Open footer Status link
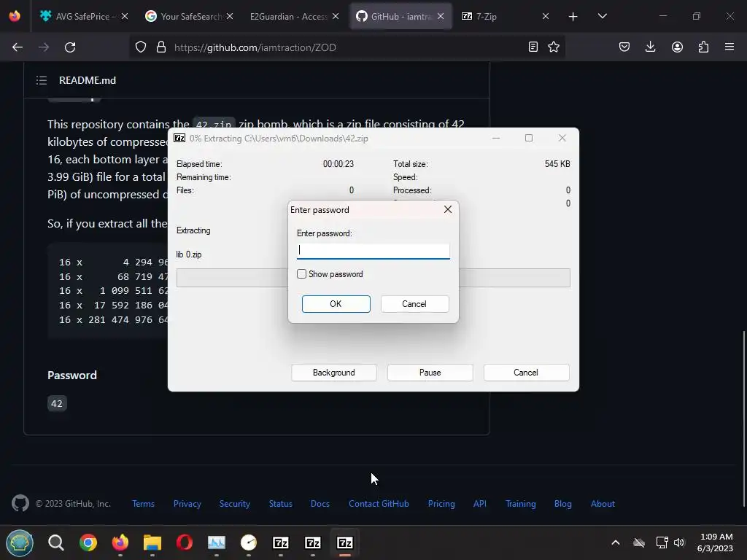 pos(280,504)
